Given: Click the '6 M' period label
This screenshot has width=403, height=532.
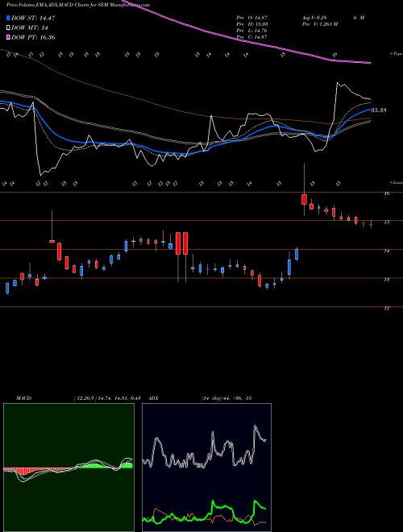Looking at the screenshot, I should (x=359, y=18).
